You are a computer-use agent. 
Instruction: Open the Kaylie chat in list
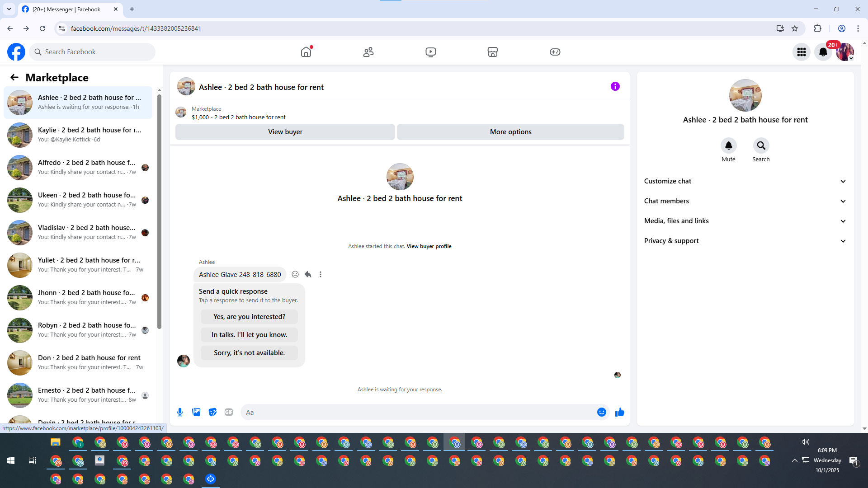(78, 135)
